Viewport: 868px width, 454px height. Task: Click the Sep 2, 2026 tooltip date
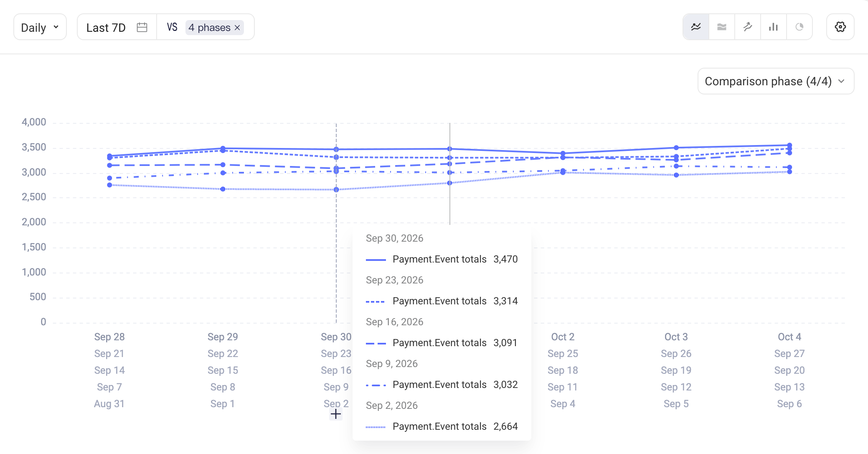pyautogui.click(x=392, y=406)
